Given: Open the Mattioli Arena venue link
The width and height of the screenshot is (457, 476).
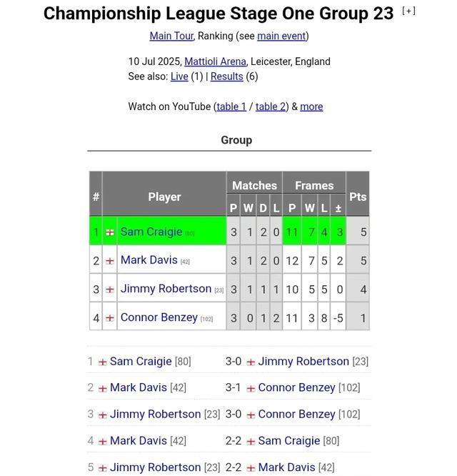Looking at the screenshot, I should [x=215, y=61].
